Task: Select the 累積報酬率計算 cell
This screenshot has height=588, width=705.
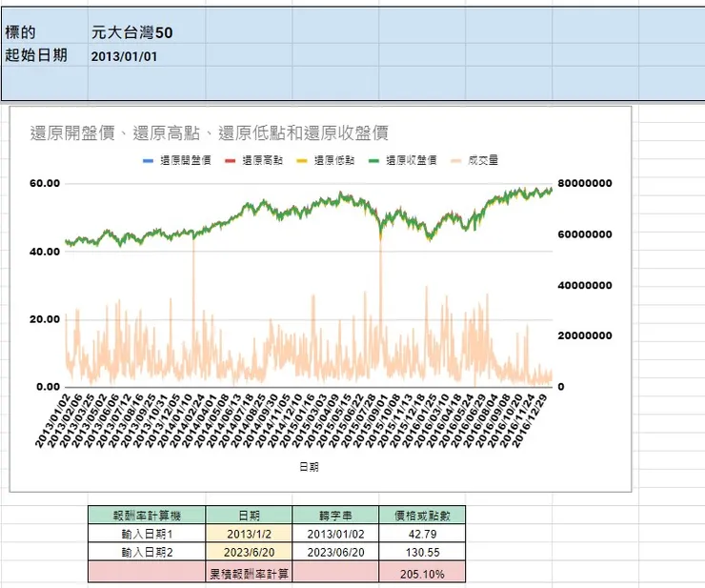Action: (x=249, y=572)
